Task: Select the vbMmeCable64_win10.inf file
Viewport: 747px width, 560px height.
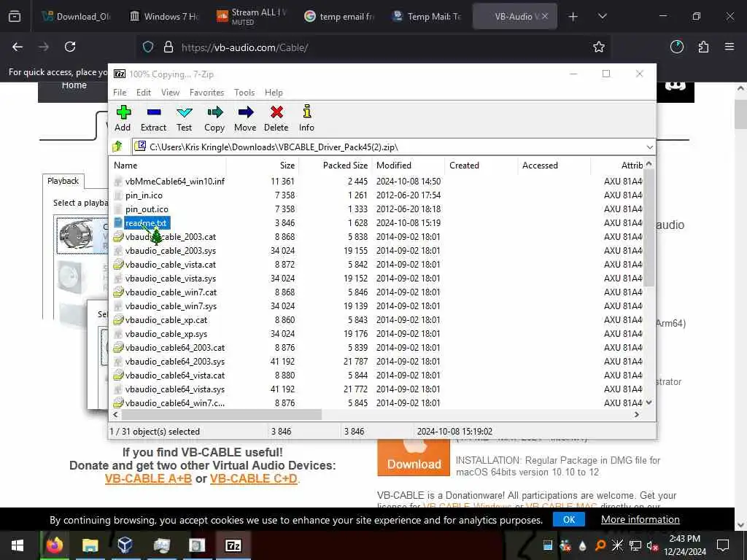Action: tap(174, 182)
